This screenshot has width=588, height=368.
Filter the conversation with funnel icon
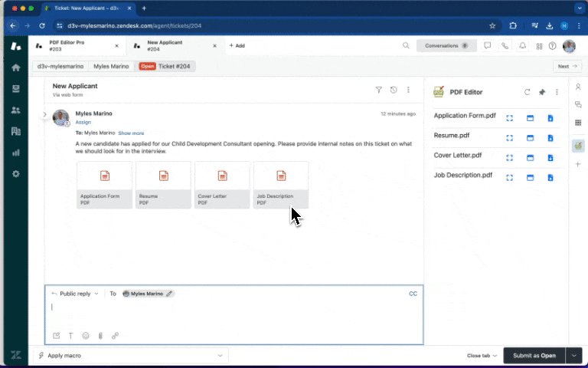(378, 90)
